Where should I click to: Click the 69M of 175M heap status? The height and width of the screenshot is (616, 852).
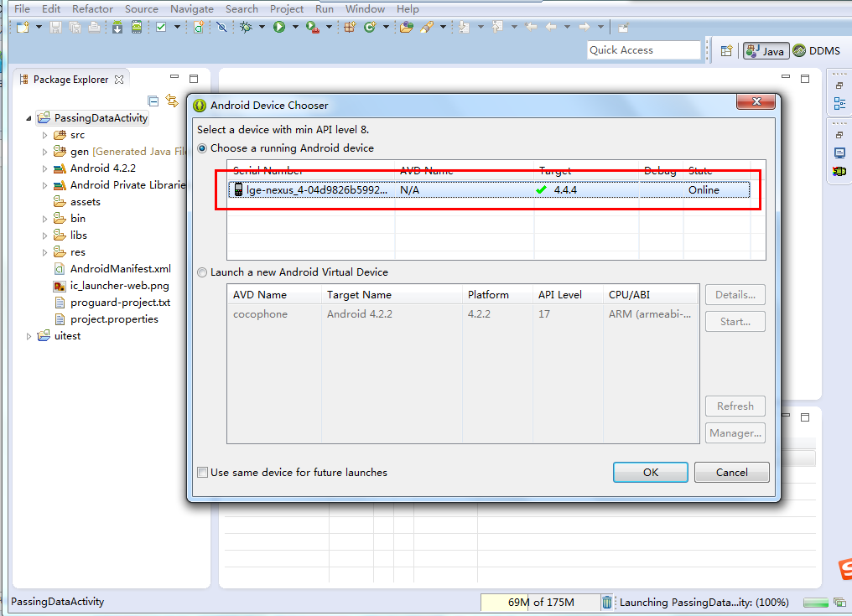click(541, 602)
